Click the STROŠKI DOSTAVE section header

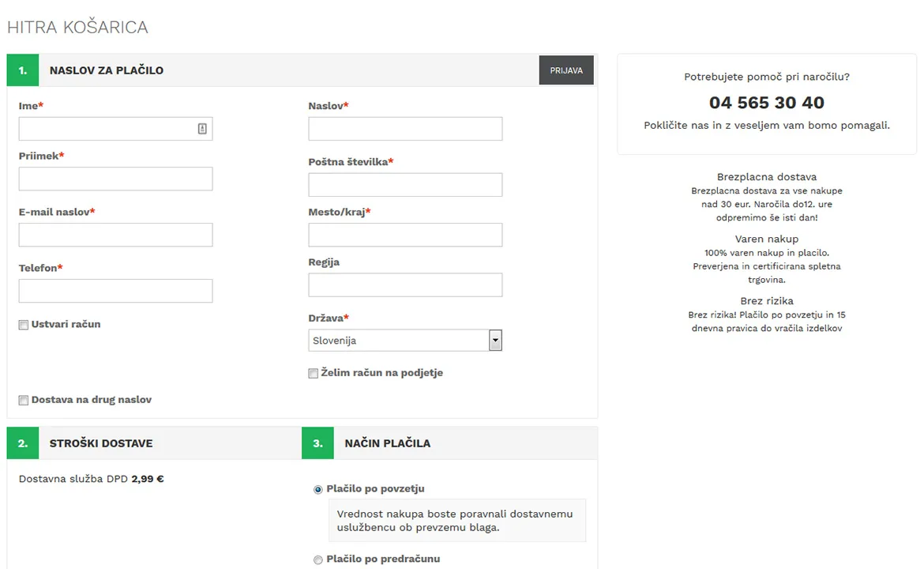[101, 443]
